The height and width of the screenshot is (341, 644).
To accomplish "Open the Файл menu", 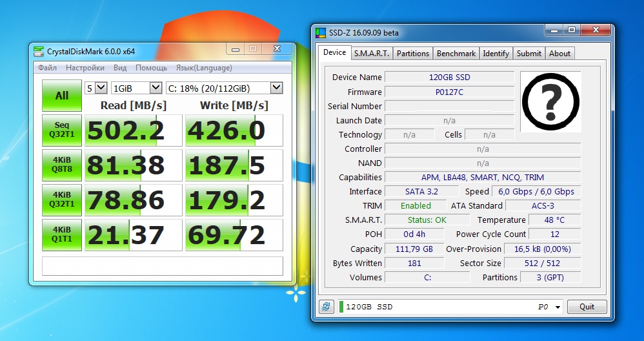I will (47, 68).
